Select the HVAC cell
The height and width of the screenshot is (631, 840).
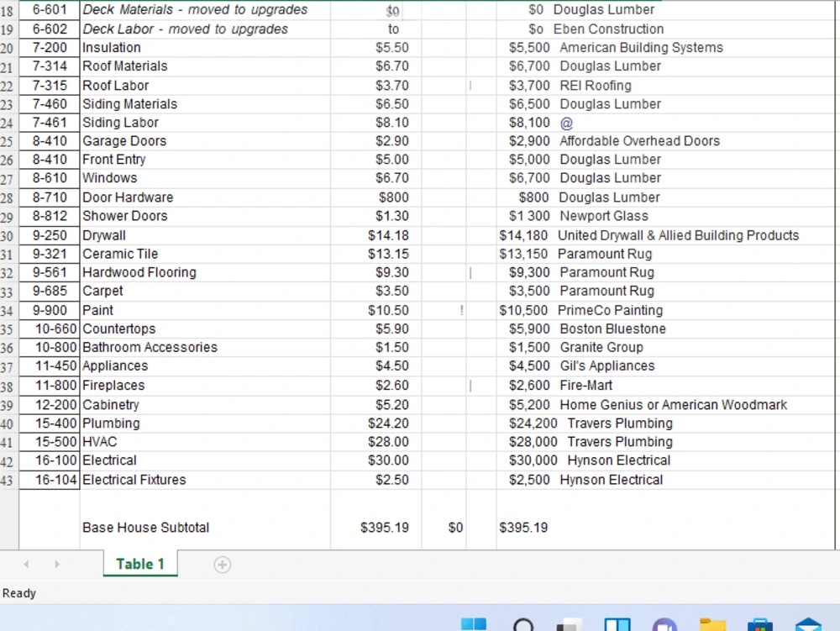pyautogui.click(x=205, y=442)
